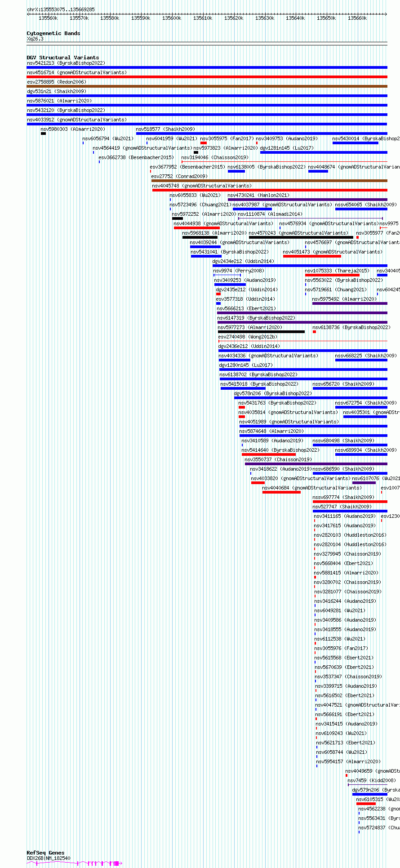Click the DDX26B|NM_182540 RefSeq gene label
This screenshot has width=400, height=868.
pyautogui.click(x=49, y=858)
